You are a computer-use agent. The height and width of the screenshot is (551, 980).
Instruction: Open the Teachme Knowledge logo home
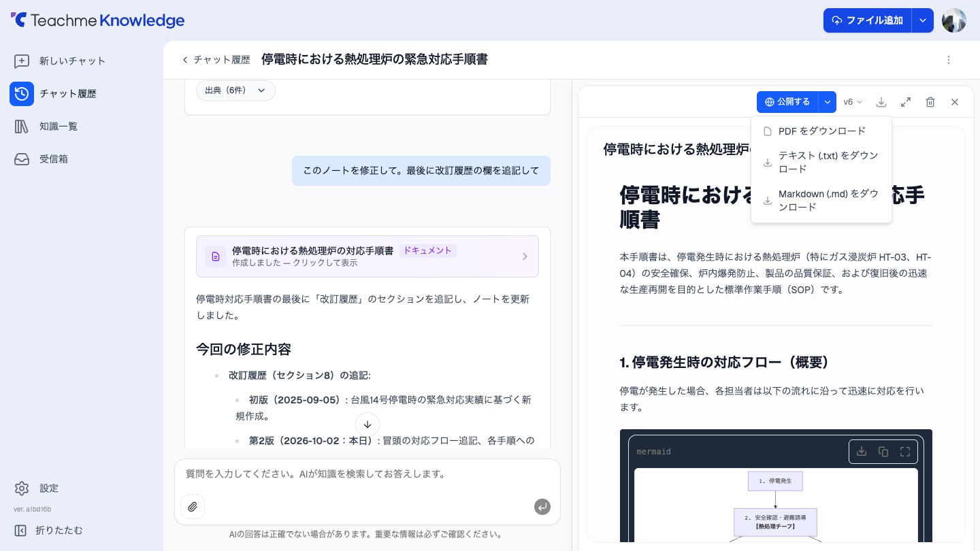(x=97, y=20)
